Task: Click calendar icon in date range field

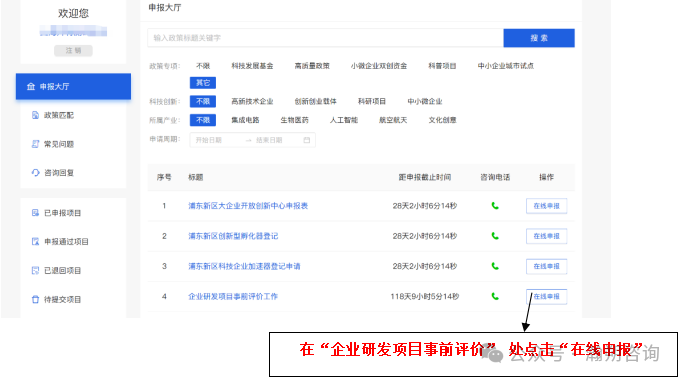Action: point(307,140)
